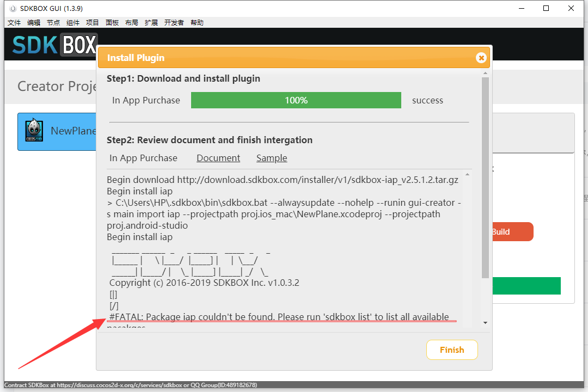Click the Finish button
588x392 pixels.
pyautogui.click(x=452, y=350)
